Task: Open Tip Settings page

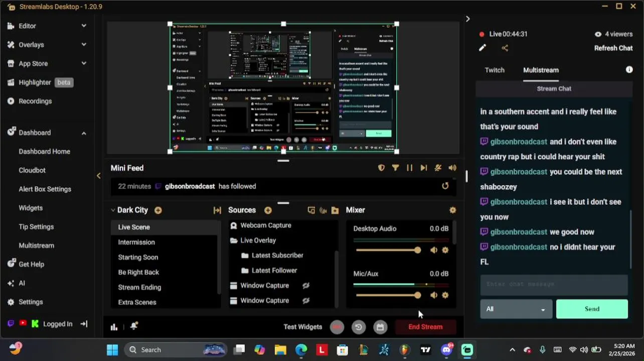Action: pyautogui.click(x=36, y=227)
